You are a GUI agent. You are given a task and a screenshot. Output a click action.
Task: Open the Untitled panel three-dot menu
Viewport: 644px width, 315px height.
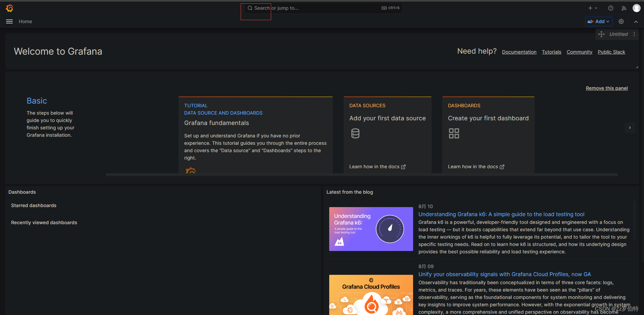(x=634, y=34)
